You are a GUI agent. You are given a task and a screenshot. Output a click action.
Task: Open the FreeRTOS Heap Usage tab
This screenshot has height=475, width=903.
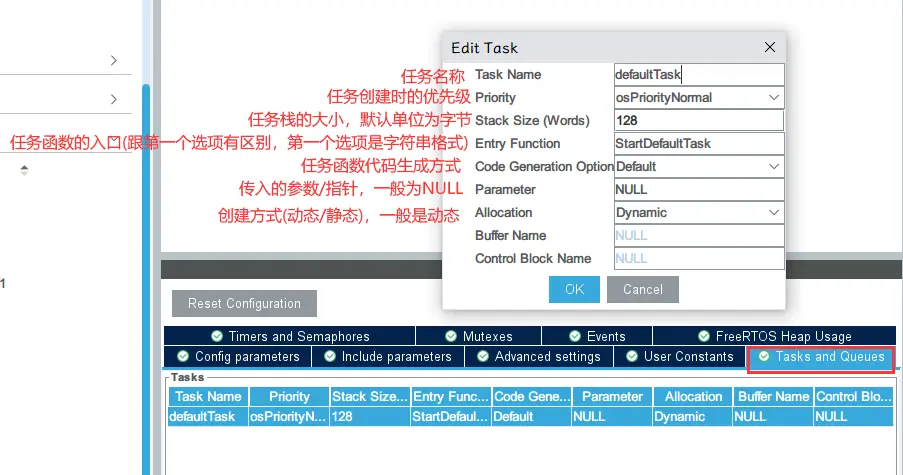point(773,336)
